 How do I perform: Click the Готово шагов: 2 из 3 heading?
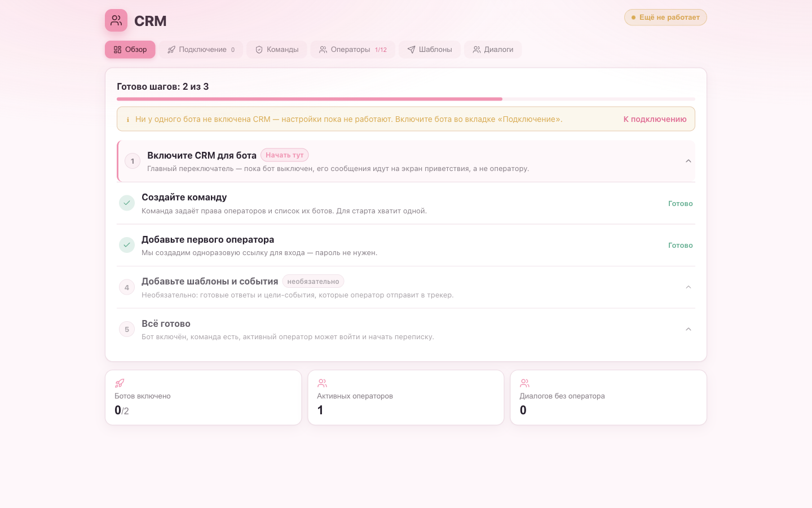point(163,87)
